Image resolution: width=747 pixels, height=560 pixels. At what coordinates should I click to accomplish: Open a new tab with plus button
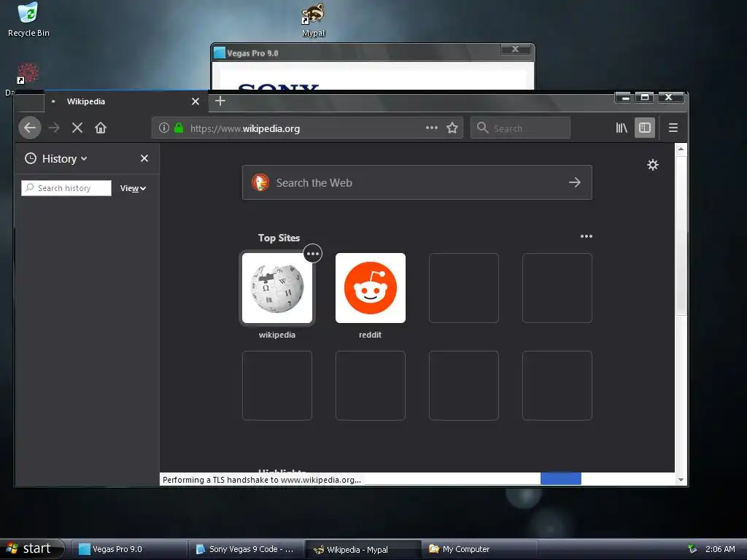220,101
